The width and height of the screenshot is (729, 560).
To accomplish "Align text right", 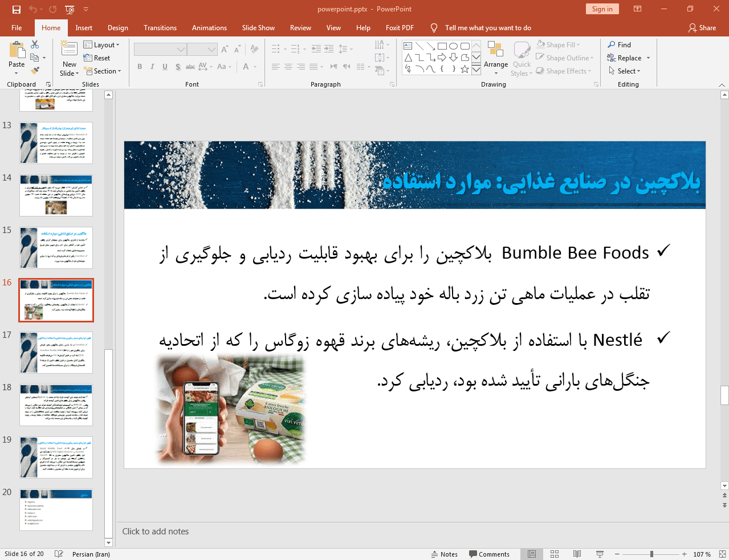I will point(301,67).
